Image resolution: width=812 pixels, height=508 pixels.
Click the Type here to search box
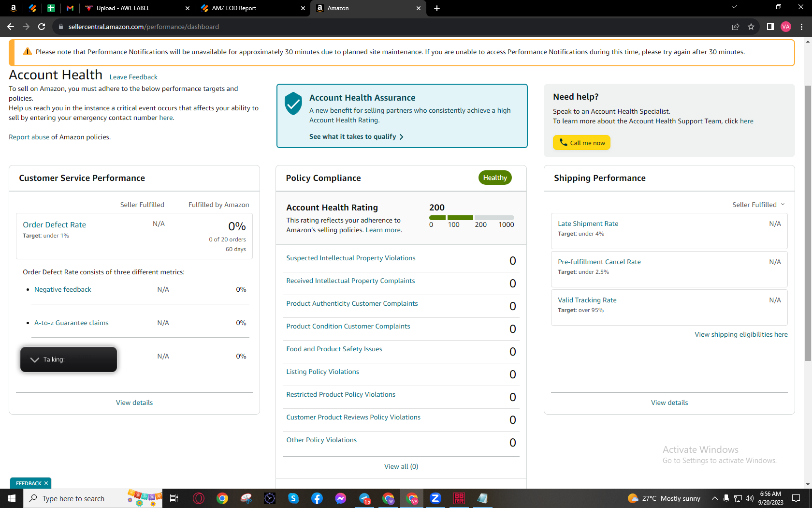tap(93, 498)
